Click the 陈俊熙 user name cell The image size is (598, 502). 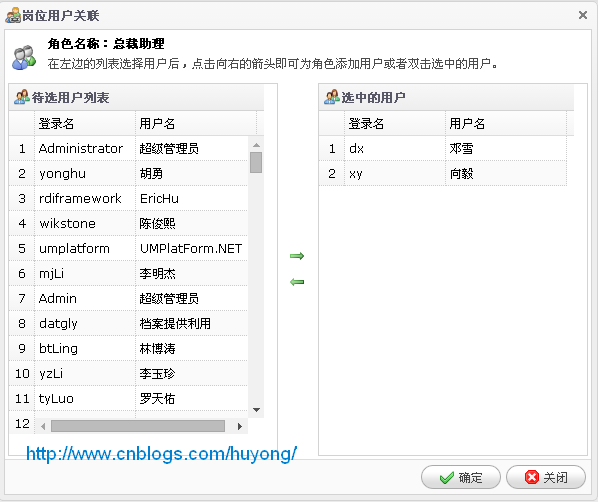click(x=191, y=224)
